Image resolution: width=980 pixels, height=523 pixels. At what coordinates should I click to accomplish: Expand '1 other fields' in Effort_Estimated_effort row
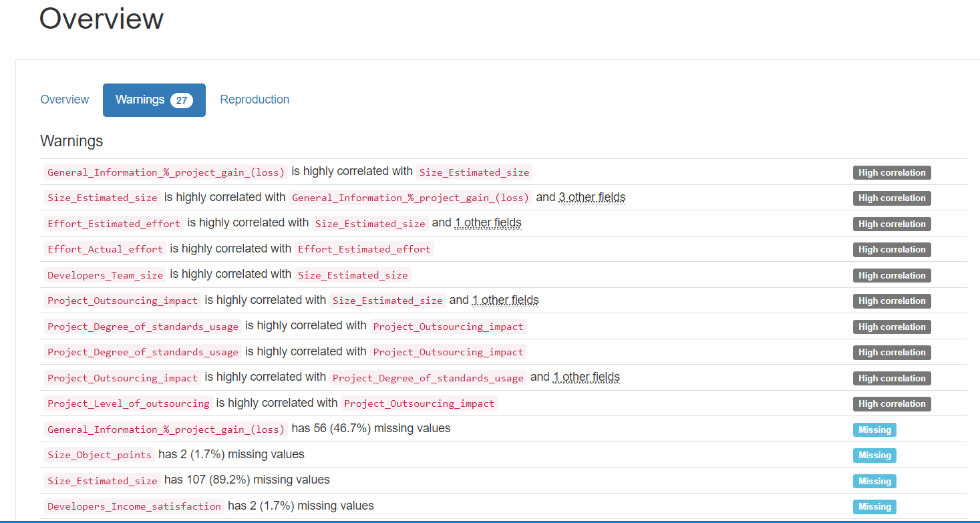point(488,222)
